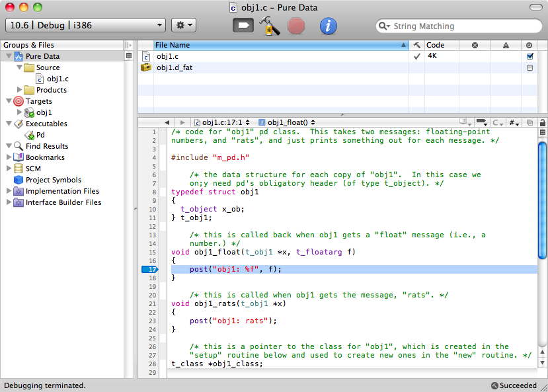
Task: Click the red Targets bullseye icon
Action: coord(18,101)
